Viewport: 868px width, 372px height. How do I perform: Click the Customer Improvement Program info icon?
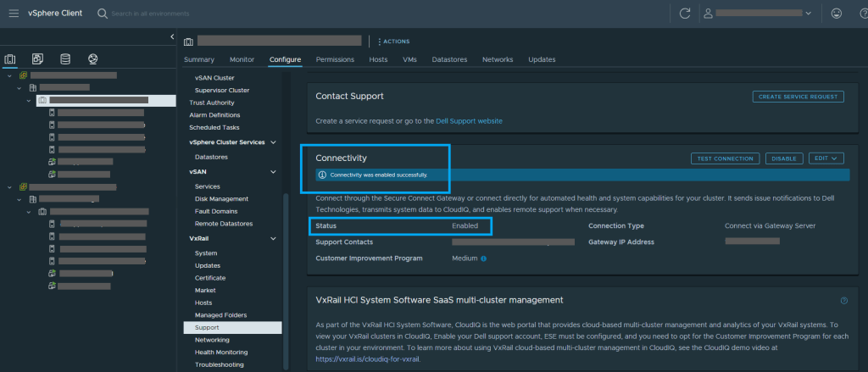[x=484, y=258]
